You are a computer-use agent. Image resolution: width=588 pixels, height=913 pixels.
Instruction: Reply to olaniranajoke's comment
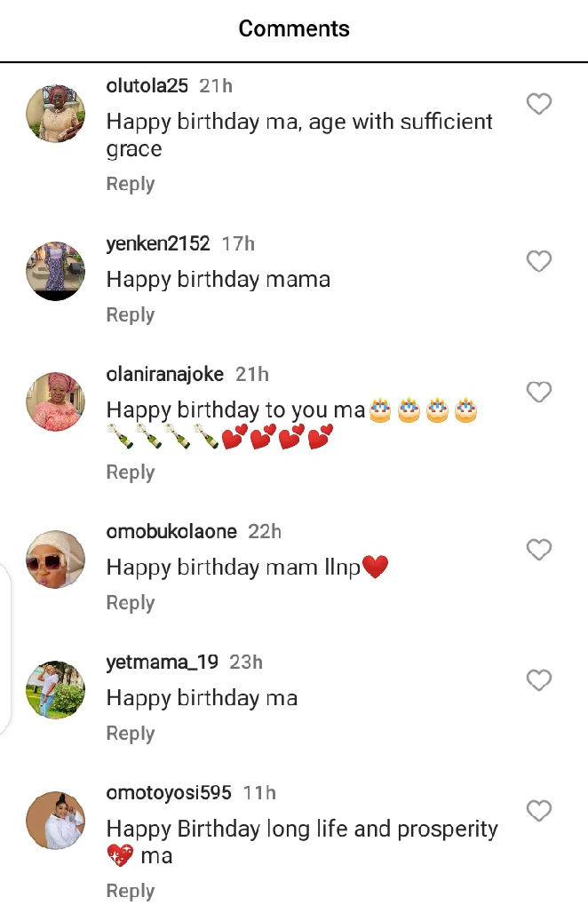point(131,472)
